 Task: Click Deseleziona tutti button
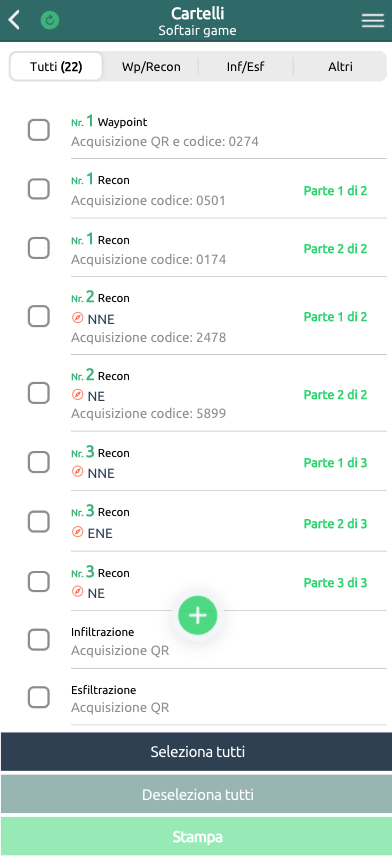tap(196, 794)
